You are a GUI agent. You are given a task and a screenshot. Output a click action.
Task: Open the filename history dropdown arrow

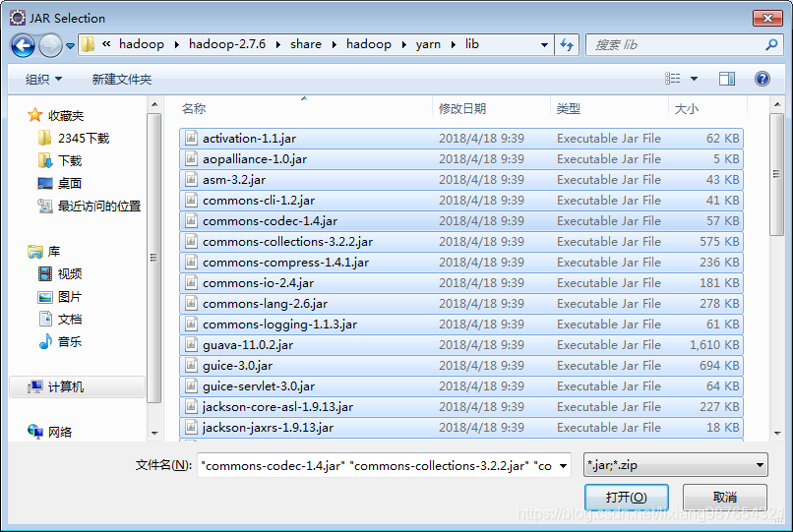point(564,466)
